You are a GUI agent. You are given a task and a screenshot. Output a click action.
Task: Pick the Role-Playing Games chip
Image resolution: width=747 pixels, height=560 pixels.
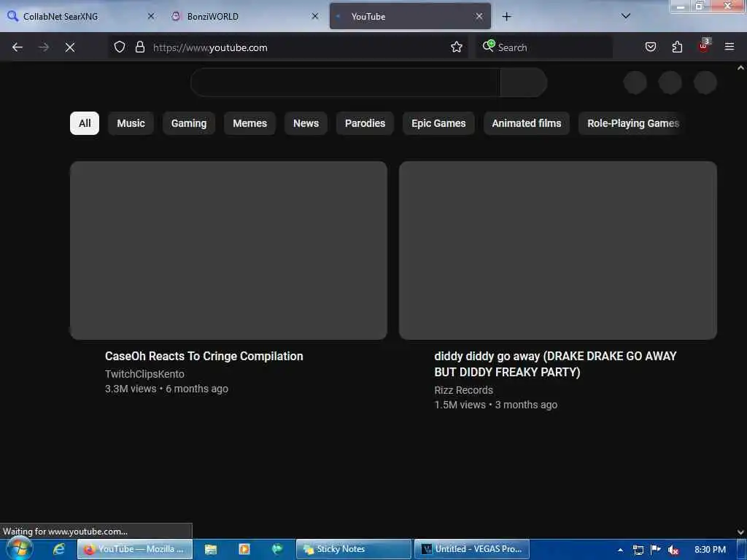pos(632,123)
